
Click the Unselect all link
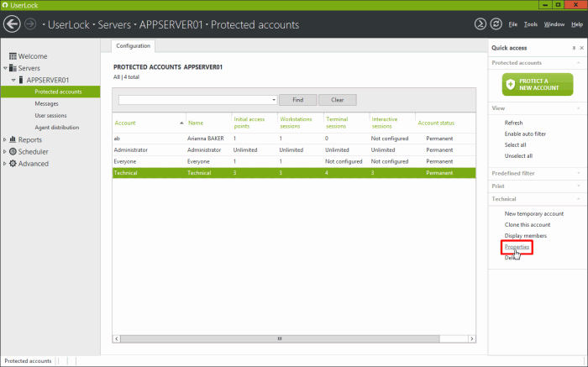point(518,156)
